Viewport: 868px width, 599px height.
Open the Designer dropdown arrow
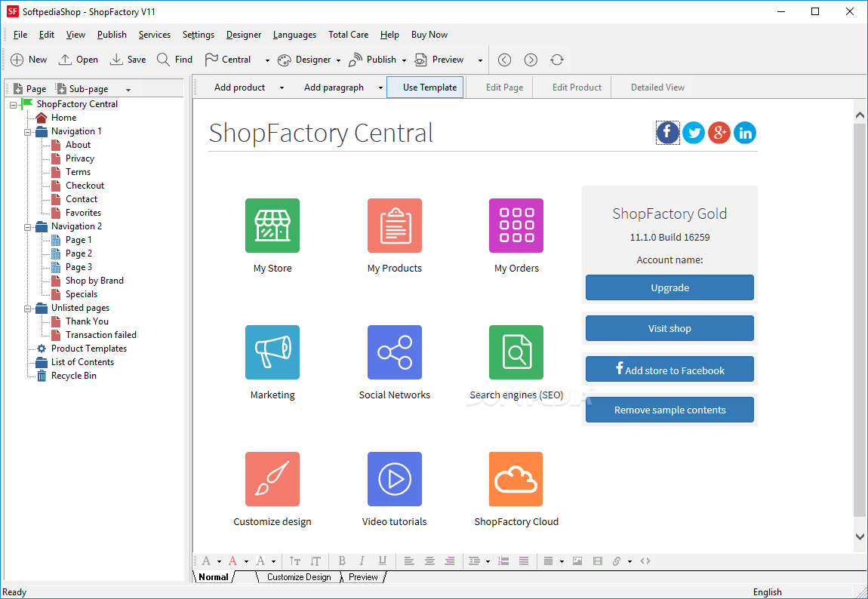pos(338,60)
